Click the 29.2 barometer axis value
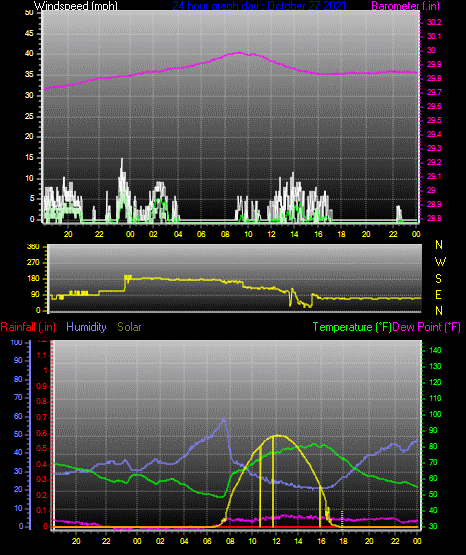Image resolution: width=466 pixels, height=555 pixels. click(434, 162)
